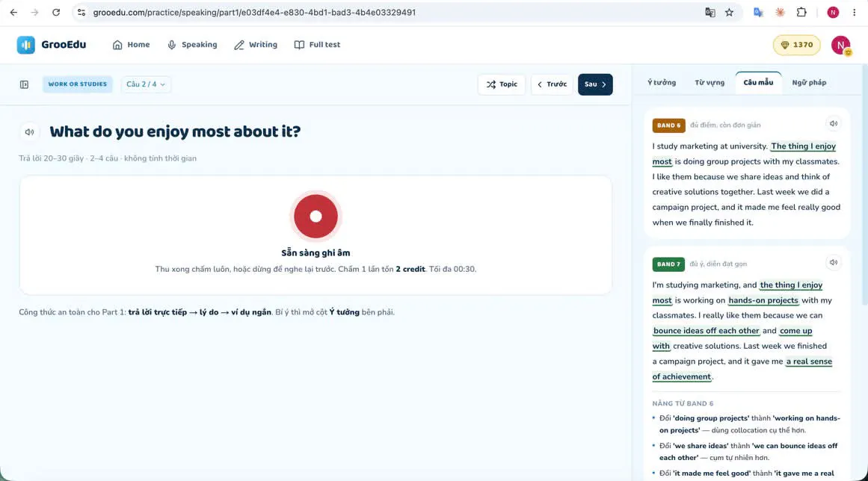Click the GrooEdu logo icon

25,45
